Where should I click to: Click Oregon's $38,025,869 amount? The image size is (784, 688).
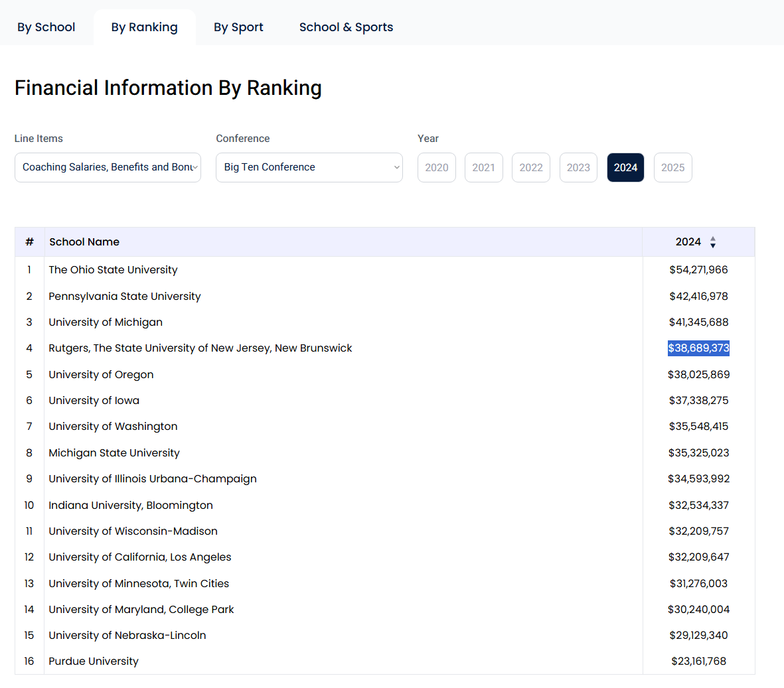click(698, 375)
